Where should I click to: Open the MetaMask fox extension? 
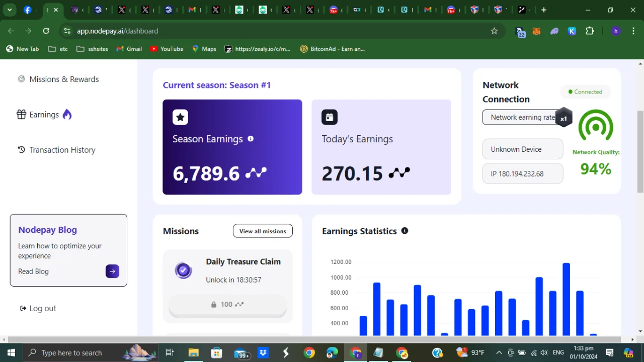[x=537, y=31]
